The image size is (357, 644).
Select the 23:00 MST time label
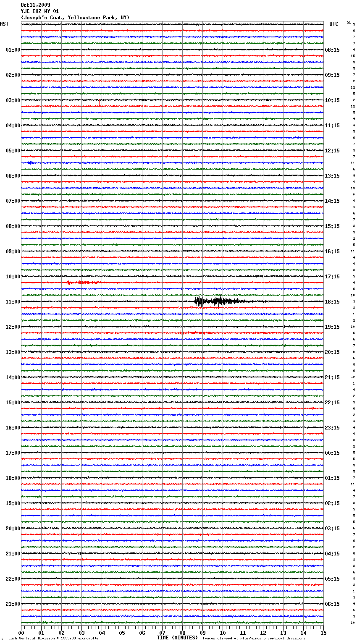(13, 604)
